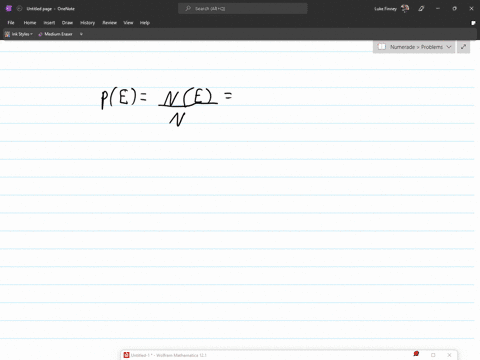Open the sticky notes feed icon

(473, 23)
